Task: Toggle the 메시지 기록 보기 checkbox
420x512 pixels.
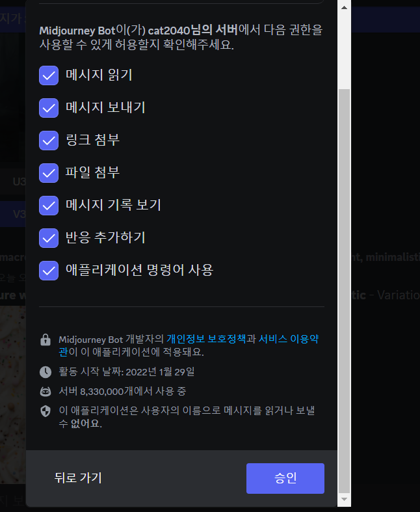Action: tap(49, 206)
